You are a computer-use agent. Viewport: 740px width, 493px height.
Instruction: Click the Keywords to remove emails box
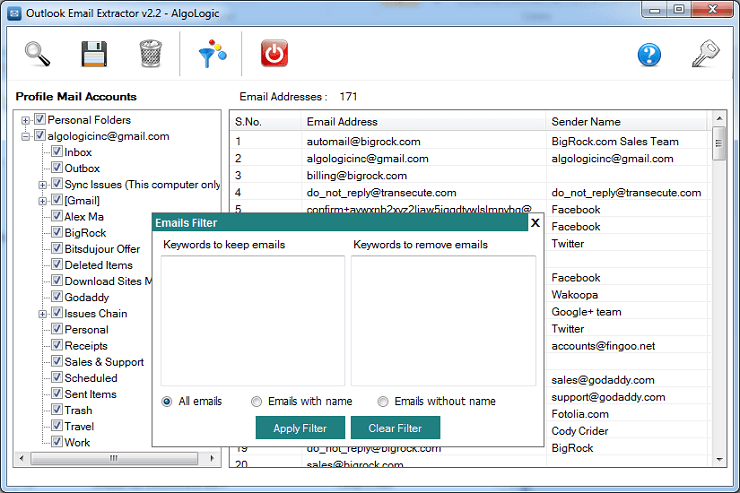(444, 321)
